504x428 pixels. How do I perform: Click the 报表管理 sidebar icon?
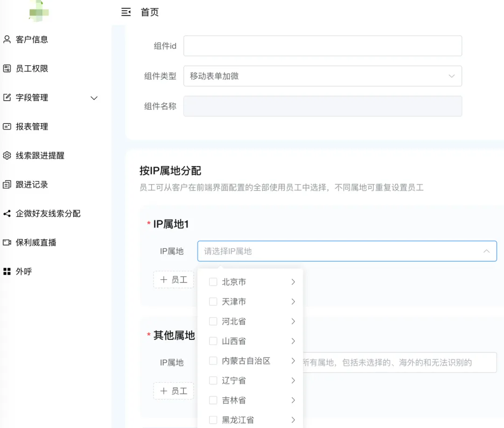7,126
